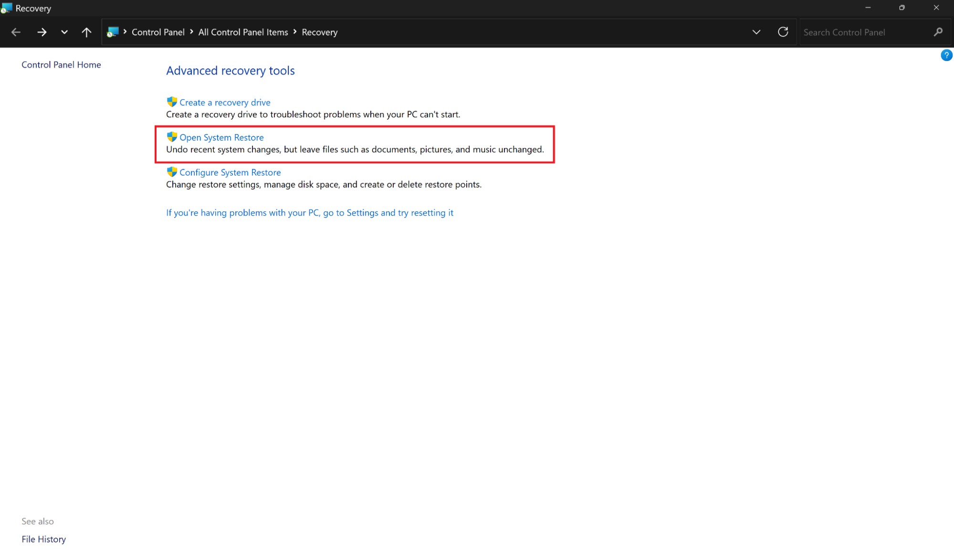The width and height of the screenshot is (954, 560).
Task: Click the 'Create a recovery drive to troubleshoot' text
Action: (x=313, y=114)
